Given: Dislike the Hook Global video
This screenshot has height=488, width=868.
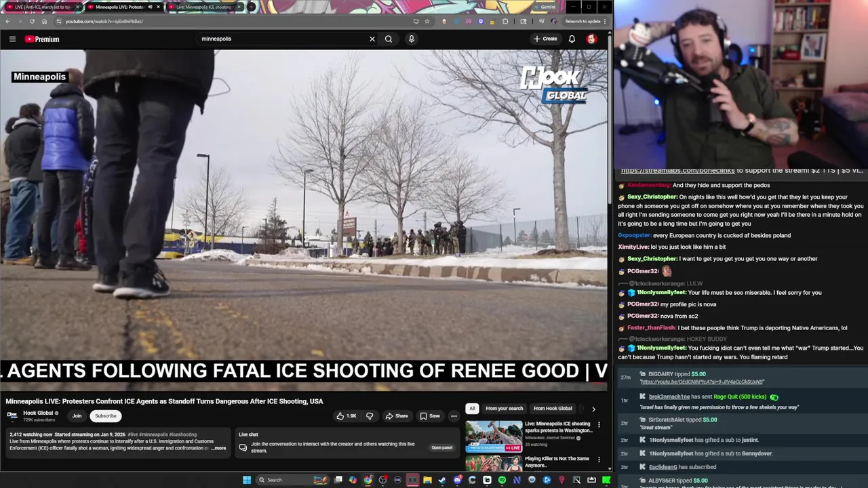Looking at the screenshot, I should pyautogui.click(x=370, y=416).
